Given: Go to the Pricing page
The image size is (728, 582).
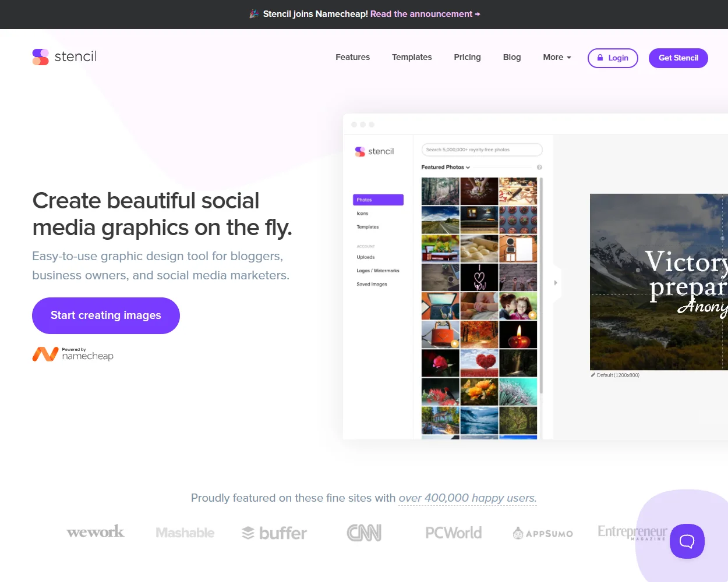Looking at the screenshot, I should pyautogui.click(x=467, y=57).
